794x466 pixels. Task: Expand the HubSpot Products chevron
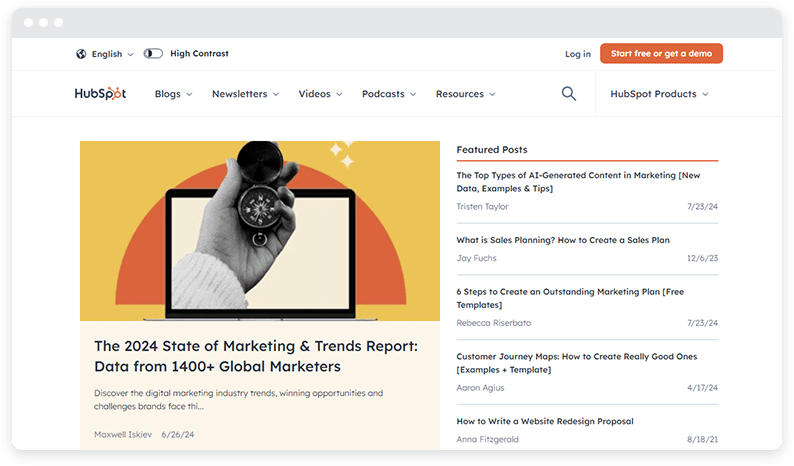pos(705,94)
